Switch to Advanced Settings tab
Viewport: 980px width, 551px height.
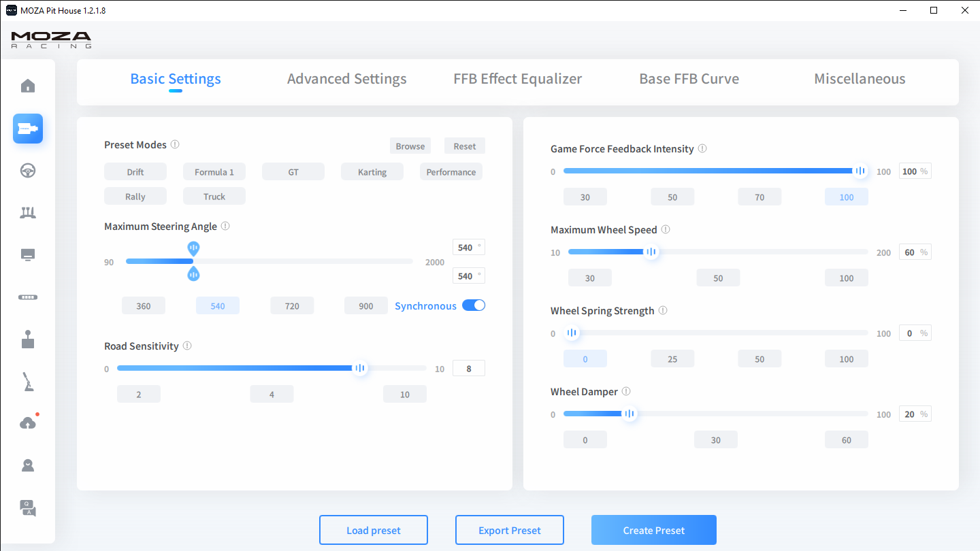[x=347, y=79]
